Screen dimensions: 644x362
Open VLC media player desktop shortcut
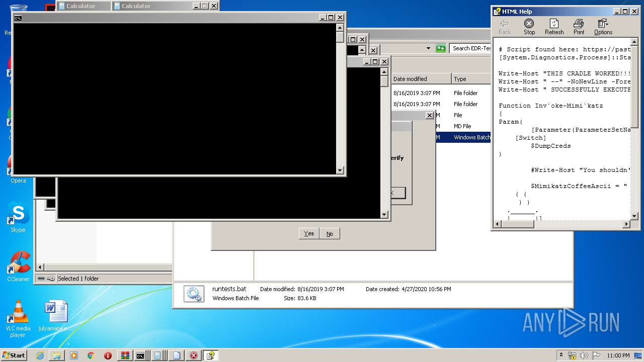pyautogui.click(x=18, y=319)
